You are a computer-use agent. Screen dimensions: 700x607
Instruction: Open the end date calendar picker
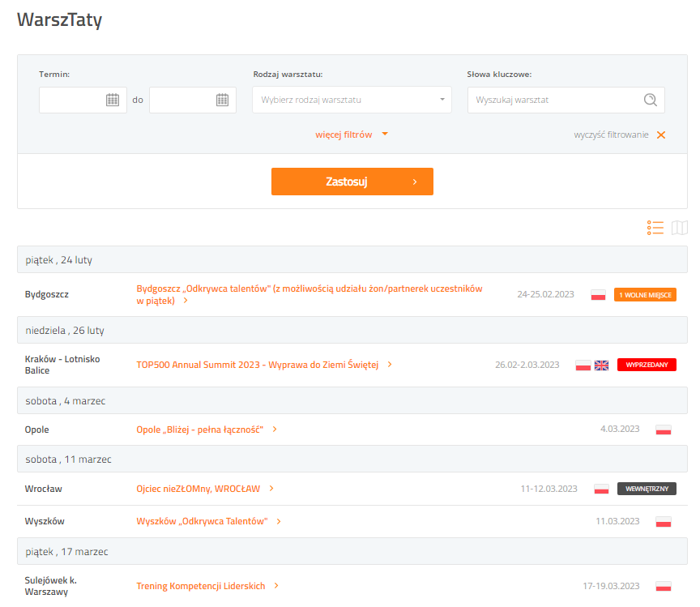point(222,100)
